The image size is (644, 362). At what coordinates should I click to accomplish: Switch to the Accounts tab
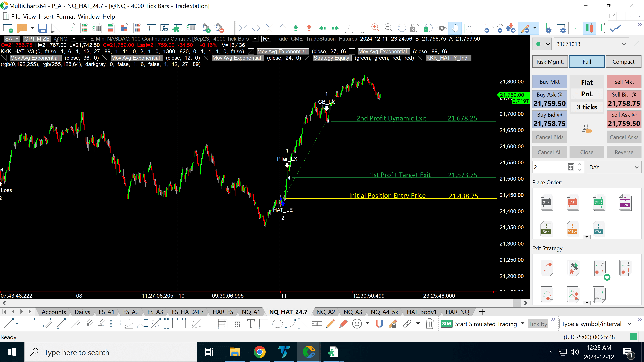tap(54, 312)
